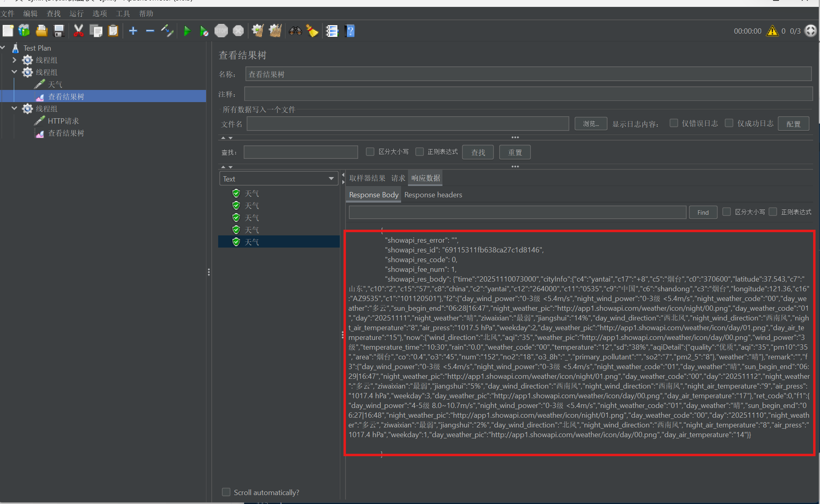This screenshot has height=504, width=820.
Task: Open the Text renderer dropdown
Action: pyautogui.click(x=279, y=179)
